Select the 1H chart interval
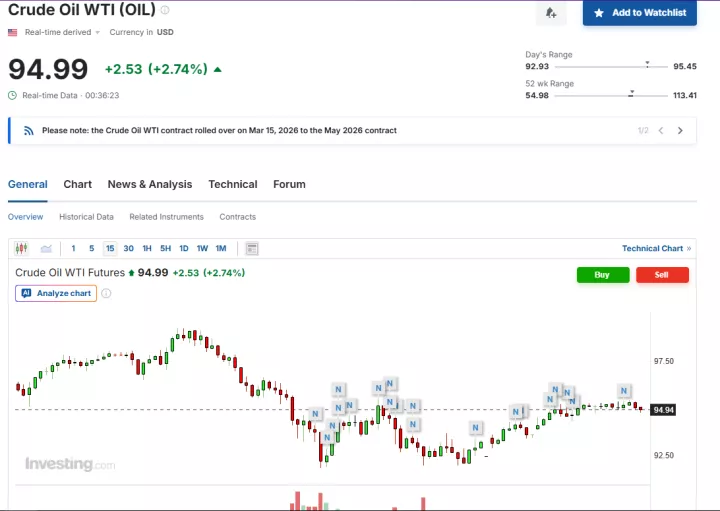 (x=147, y=248)
